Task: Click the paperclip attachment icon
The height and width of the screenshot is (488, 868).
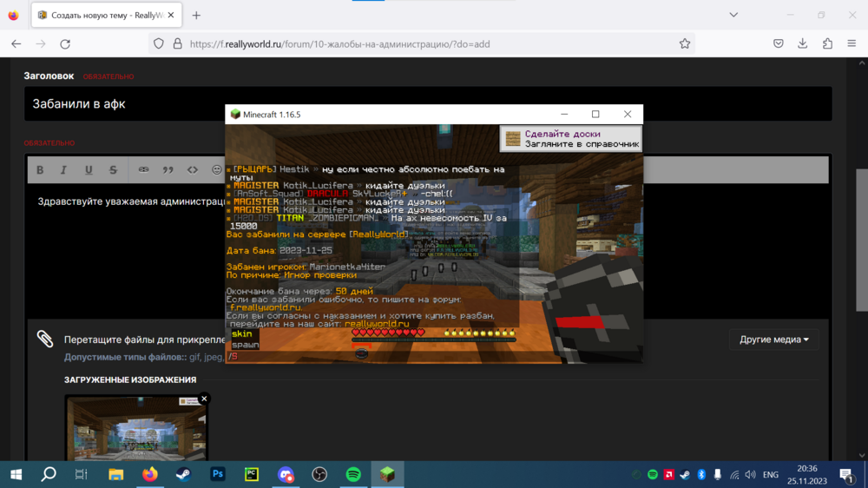Action: tap(45, 339)
